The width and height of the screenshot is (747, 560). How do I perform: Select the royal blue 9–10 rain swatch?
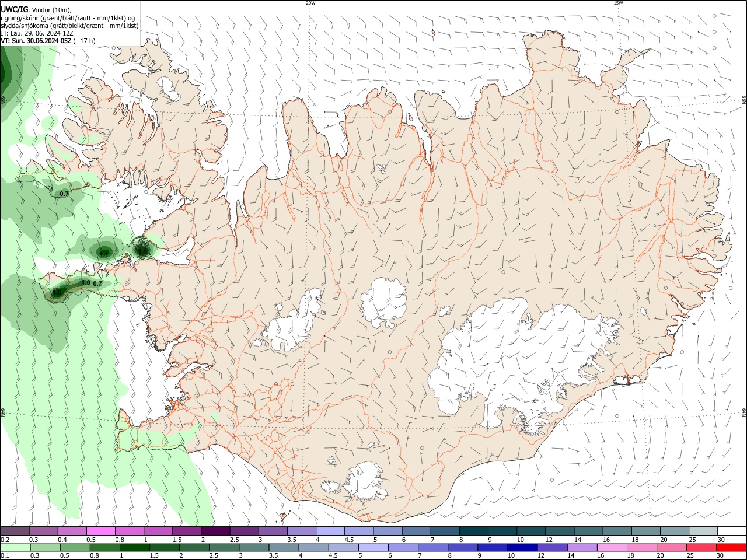[492, 548]
